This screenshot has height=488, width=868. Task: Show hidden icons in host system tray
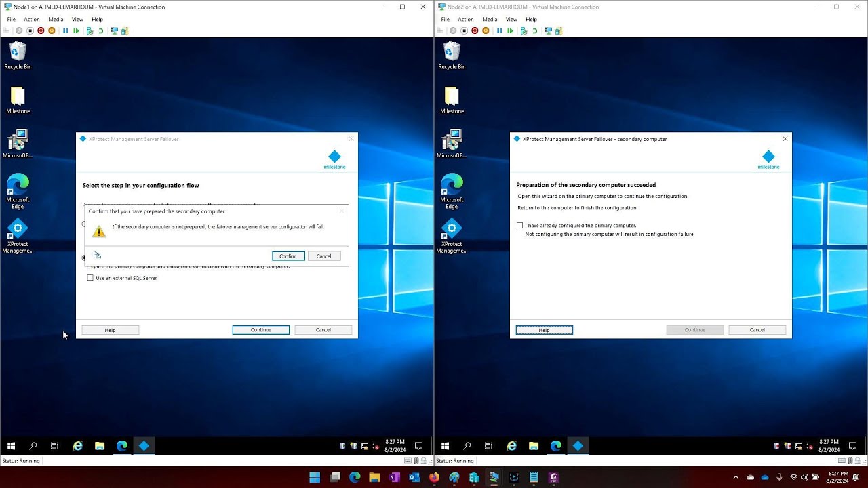[736, 477]
